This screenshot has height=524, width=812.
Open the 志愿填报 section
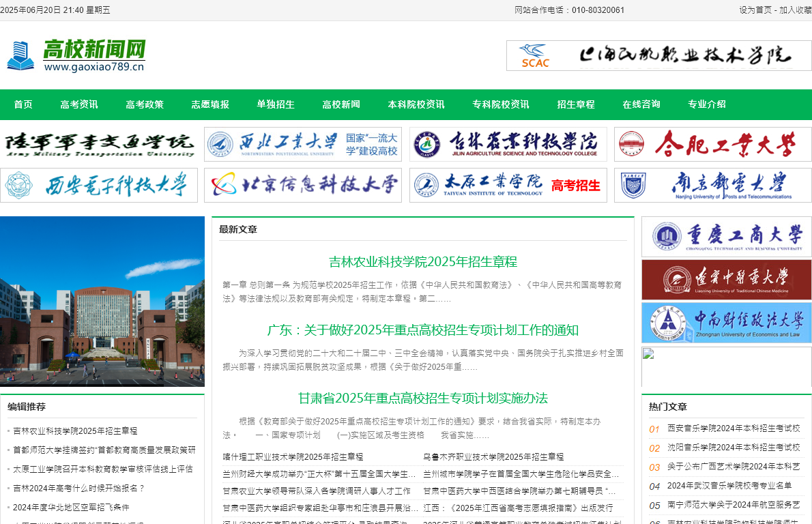point(210,104)
